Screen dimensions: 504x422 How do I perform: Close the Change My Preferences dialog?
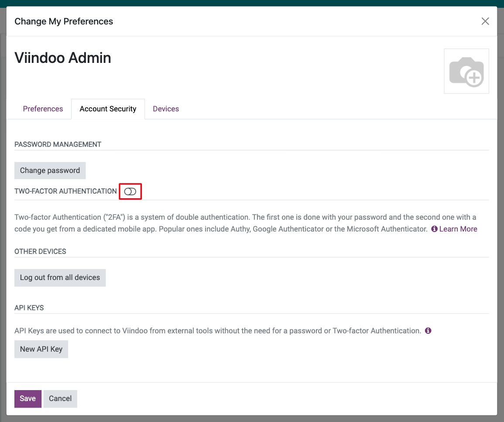(485, 21)
